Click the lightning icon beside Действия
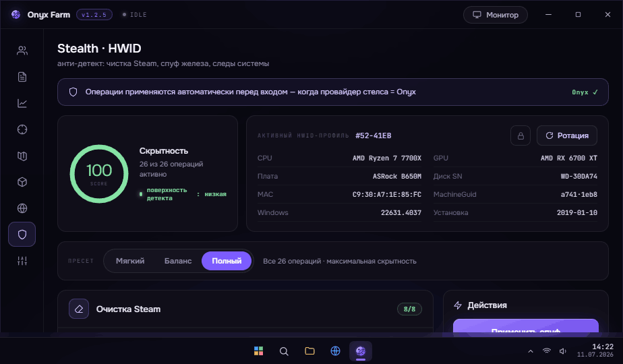 pos(458,305)
